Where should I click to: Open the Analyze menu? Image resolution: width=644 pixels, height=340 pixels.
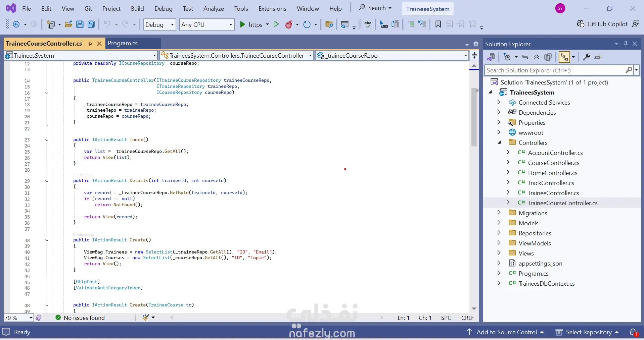tap(214, 9)
